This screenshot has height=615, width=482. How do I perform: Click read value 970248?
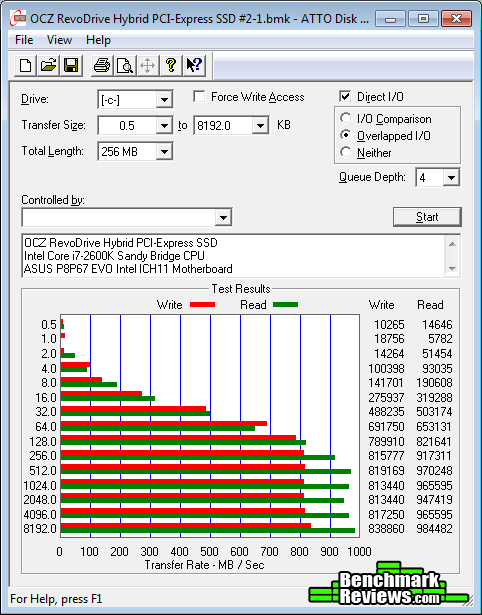[434, 470]
